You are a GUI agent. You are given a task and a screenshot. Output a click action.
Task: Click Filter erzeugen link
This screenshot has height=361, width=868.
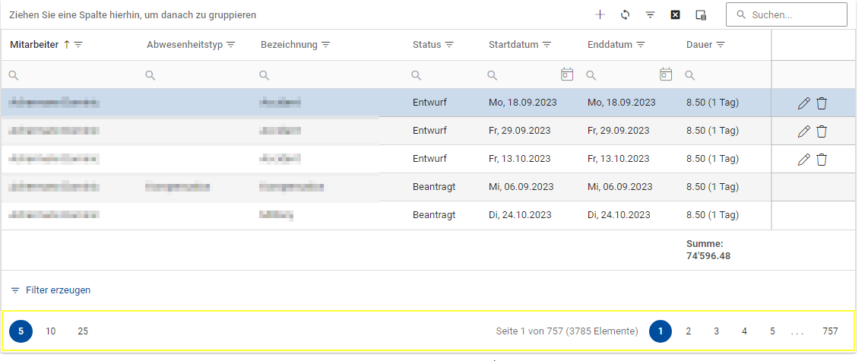click(58, 290)
